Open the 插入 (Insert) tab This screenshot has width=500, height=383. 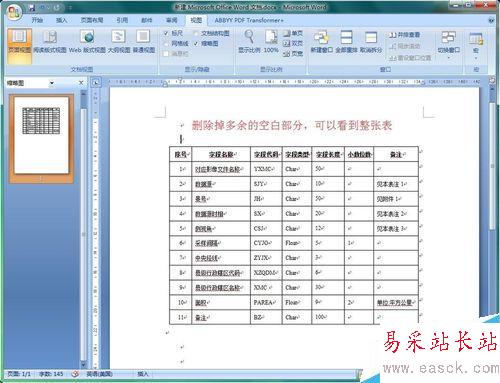(x=61, y=20)
